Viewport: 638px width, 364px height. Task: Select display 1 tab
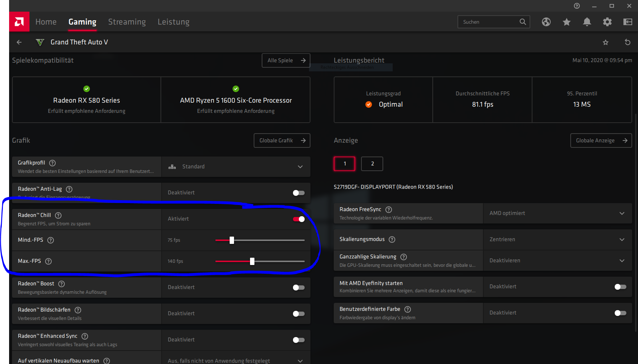point(345,164)
